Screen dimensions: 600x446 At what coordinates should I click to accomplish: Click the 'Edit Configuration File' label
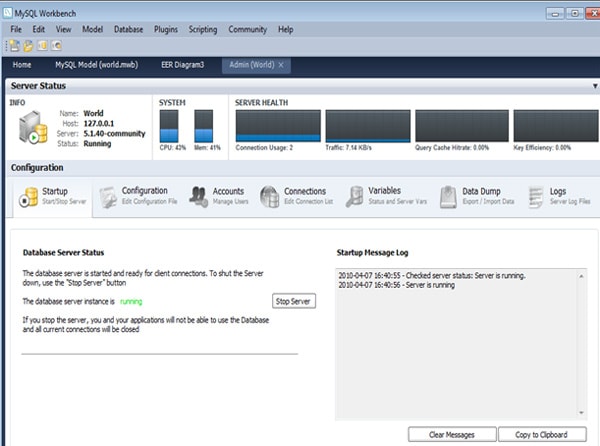[x=150, y=202]
